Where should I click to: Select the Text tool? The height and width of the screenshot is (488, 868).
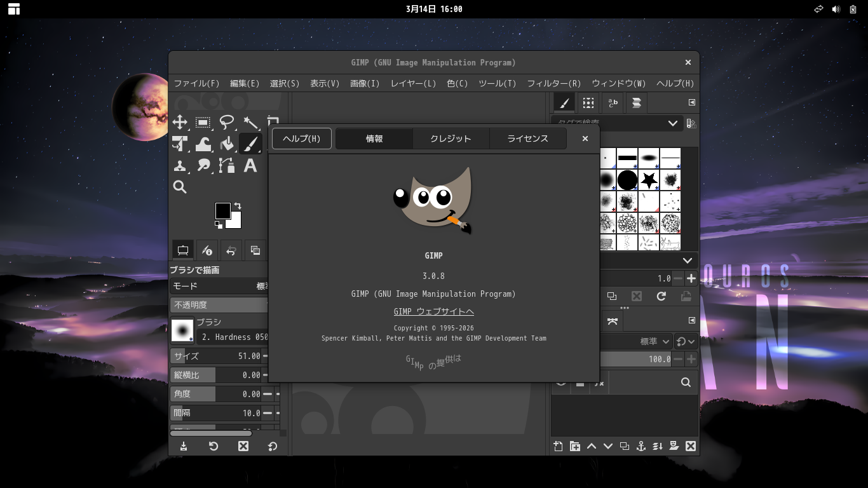[x=250, y=166]
